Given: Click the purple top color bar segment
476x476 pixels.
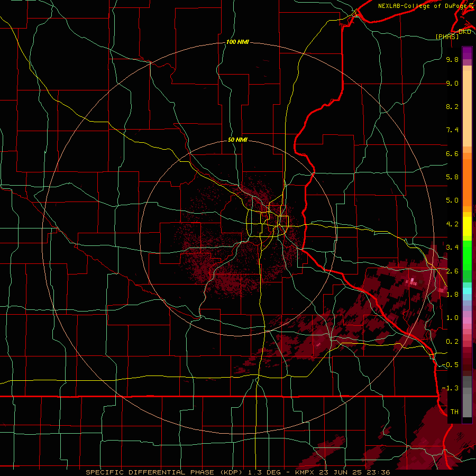Looking at the screenshot, I should [467, 53].
